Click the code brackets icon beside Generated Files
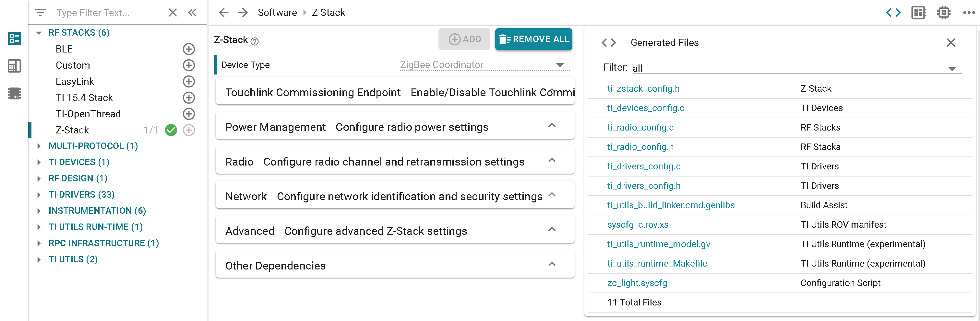980x321 pixels. click(x=608, y=42)
